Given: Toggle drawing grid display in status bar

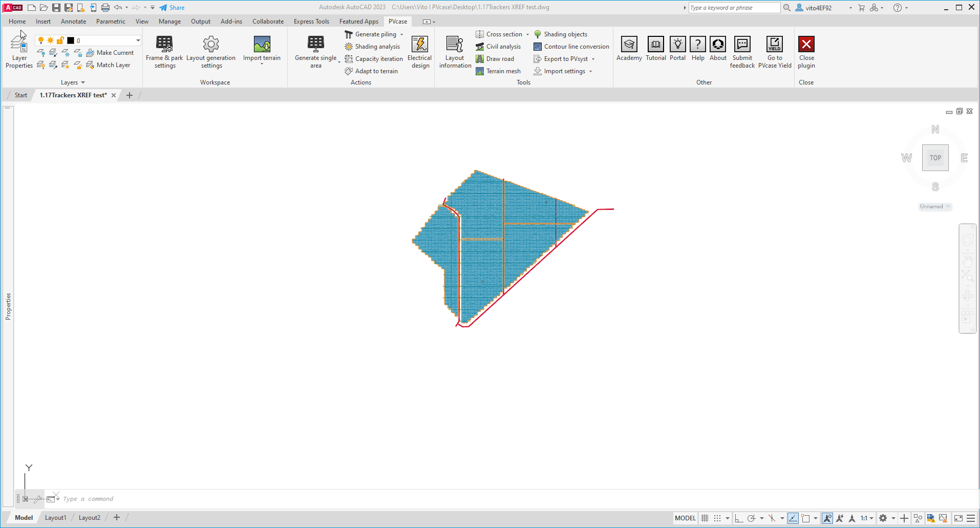Looking at the screenshot, I should click(705, 518).
